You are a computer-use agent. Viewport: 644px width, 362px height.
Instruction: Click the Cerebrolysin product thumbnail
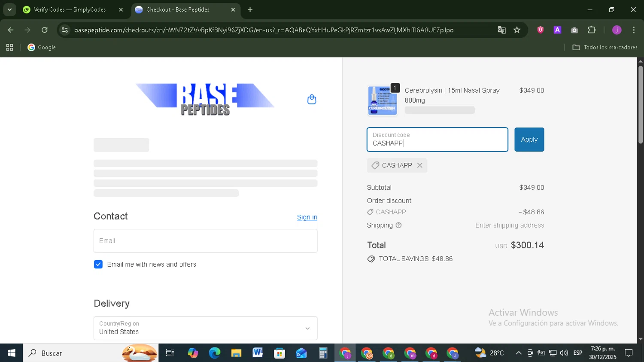(x=382, y=100)
